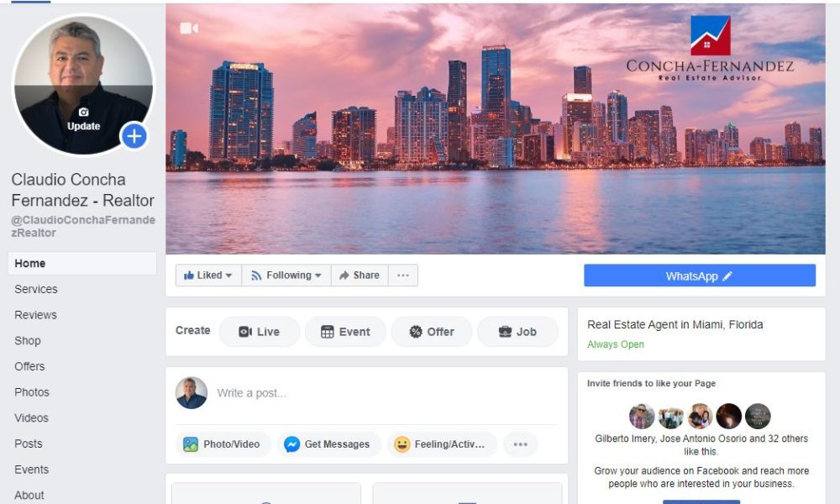Show more post options ellipsis
840x504 pixels.
(x=520, y=444)
